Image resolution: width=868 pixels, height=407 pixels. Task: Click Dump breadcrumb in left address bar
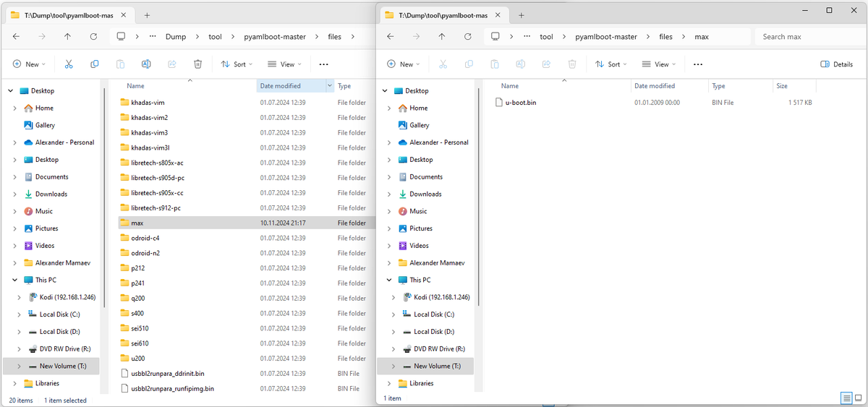[x=175, y=36]
